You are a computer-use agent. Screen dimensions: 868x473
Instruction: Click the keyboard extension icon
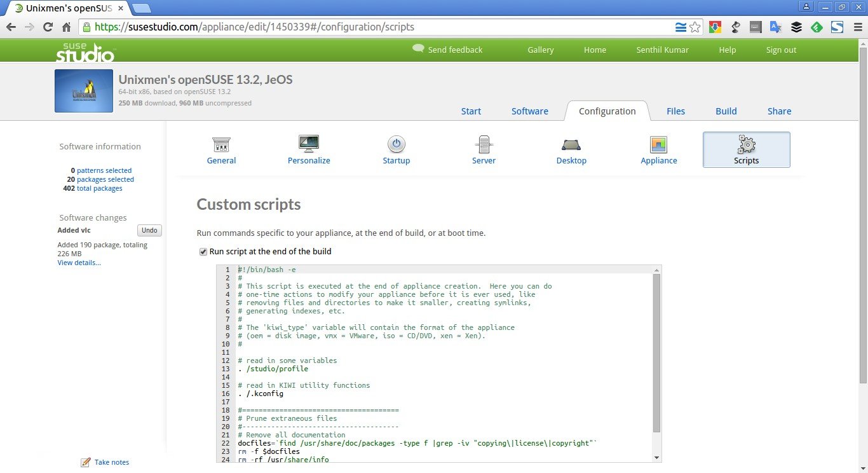coord(756,27)
